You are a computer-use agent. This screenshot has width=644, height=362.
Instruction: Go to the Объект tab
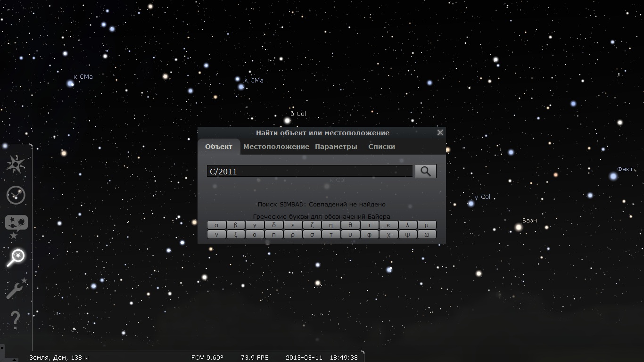pos(219,147)
